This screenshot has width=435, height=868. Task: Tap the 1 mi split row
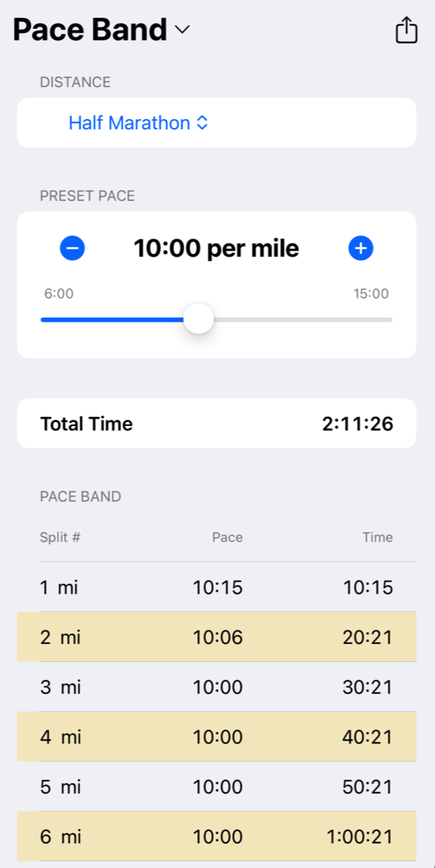pyautogui.click(x=217, y=587)
